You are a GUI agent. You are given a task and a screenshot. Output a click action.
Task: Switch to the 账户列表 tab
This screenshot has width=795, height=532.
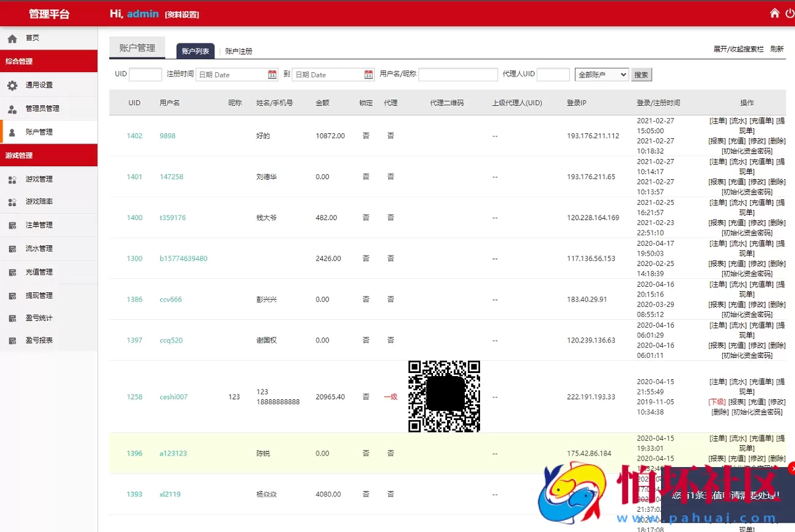click(196, 51)
